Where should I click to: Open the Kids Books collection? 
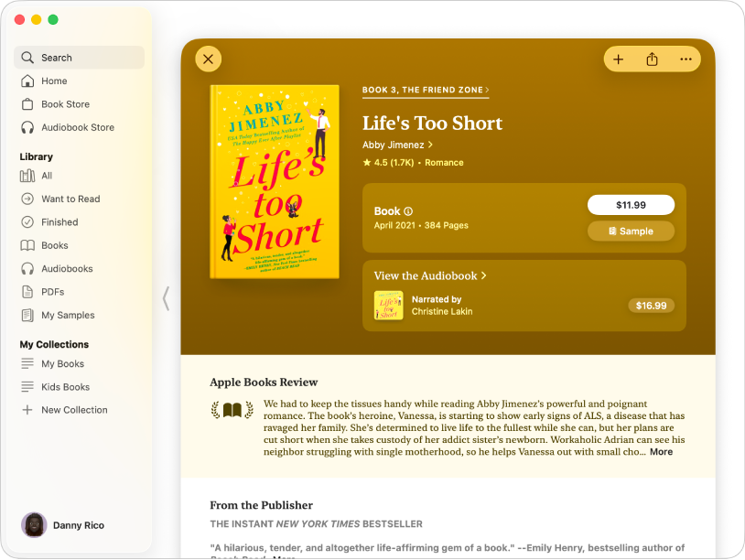pyautogui.click(x=79, y=387)
